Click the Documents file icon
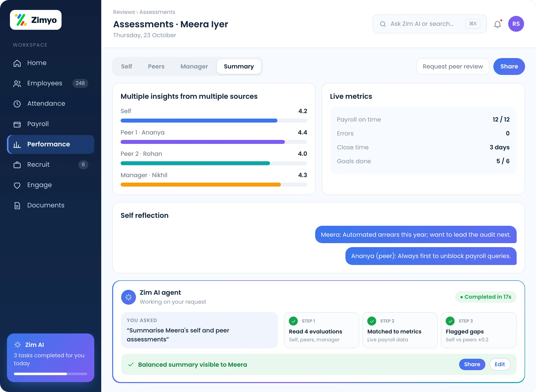 [17, 205]
